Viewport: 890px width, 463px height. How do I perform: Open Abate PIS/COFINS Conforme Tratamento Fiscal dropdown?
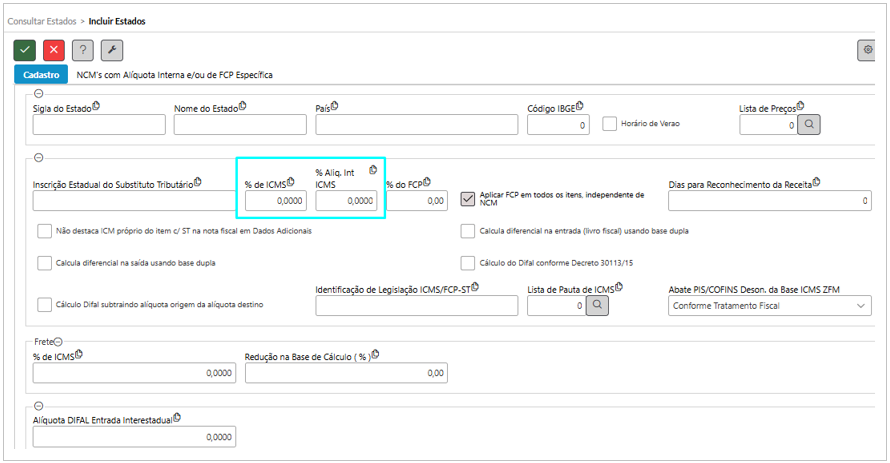tap(769, 306)
